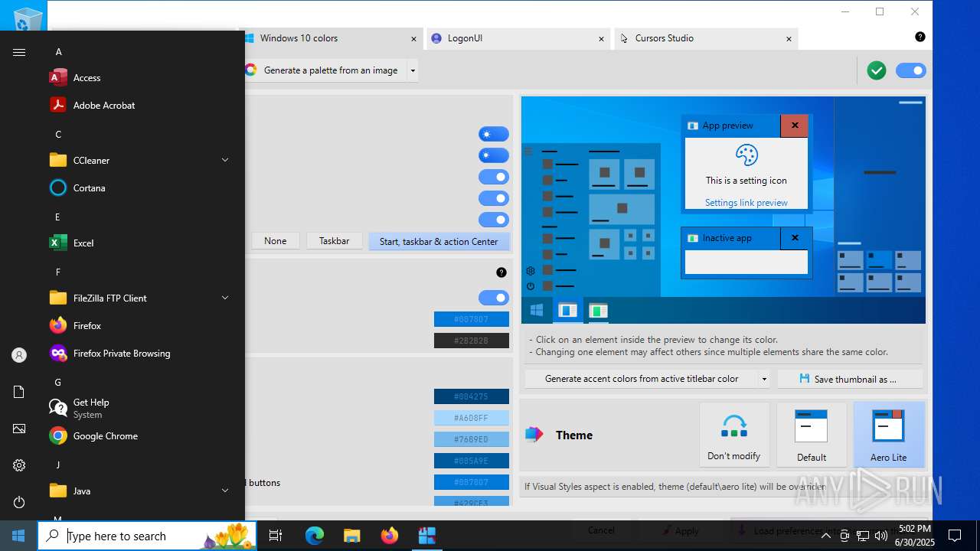This screenshot has height=551, width=980.
Task: Open the Action Center notifications icon
Action: [x=955, y=536]
